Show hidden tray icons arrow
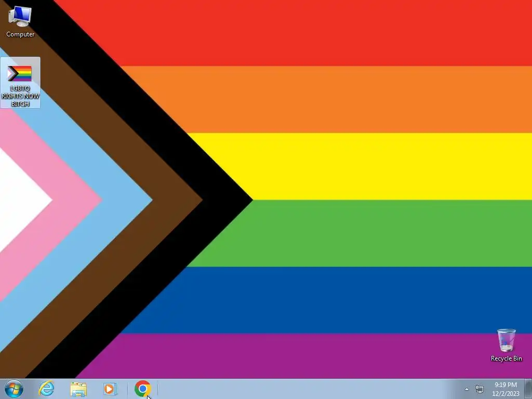Screen dimensions: 532x399 click(x=467, y=389)
